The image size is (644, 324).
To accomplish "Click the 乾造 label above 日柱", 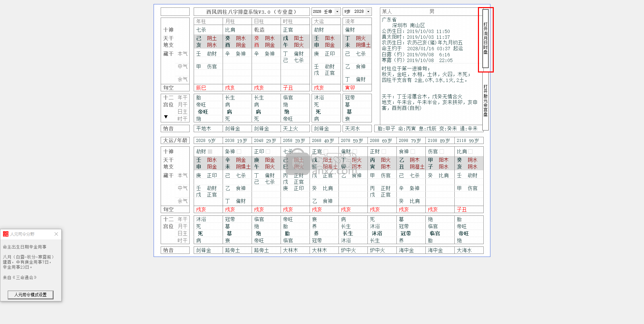I will click(x=259, y=30).
